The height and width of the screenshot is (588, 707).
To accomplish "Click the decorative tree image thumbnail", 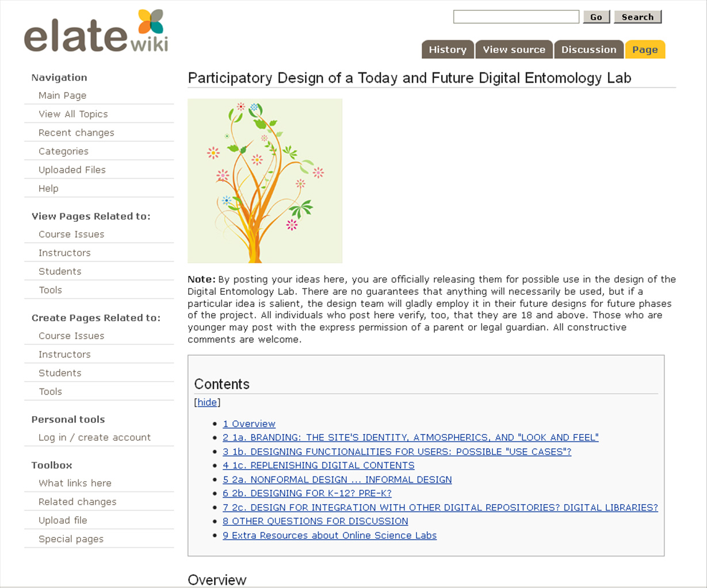I will point(265,180).
